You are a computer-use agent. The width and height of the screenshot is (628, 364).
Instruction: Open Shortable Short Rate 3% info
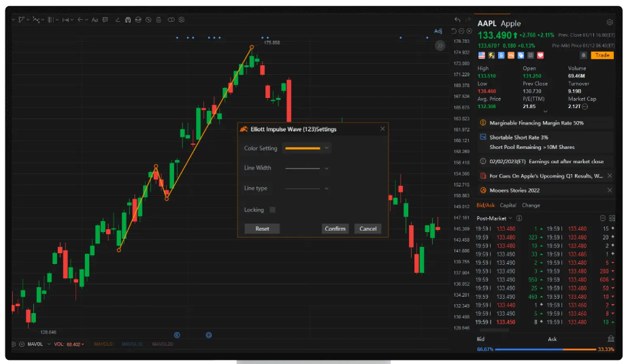click(545, 142)
